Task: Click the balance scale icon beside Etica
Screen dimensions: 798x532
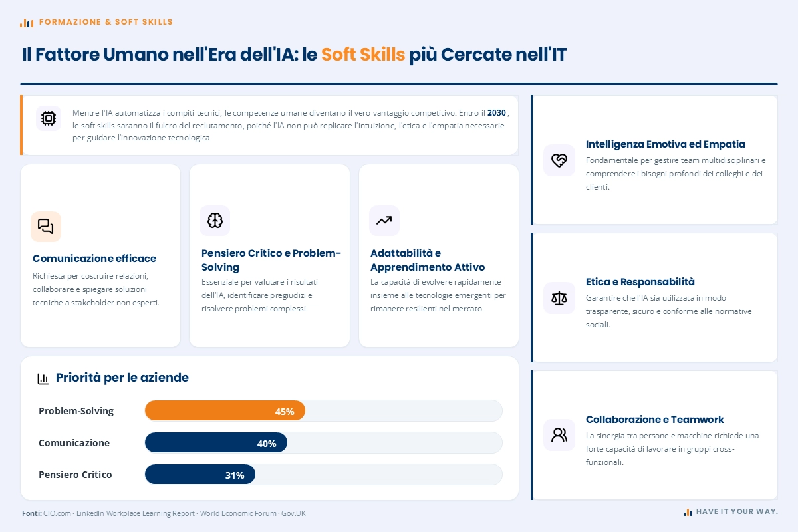Action: pyautogui.click(x=559, y=298)
